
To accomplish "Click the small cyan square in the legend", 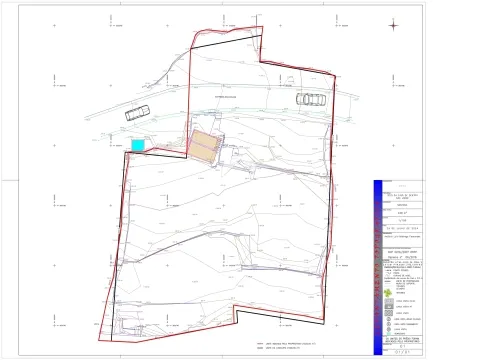I will click(389, 333).
